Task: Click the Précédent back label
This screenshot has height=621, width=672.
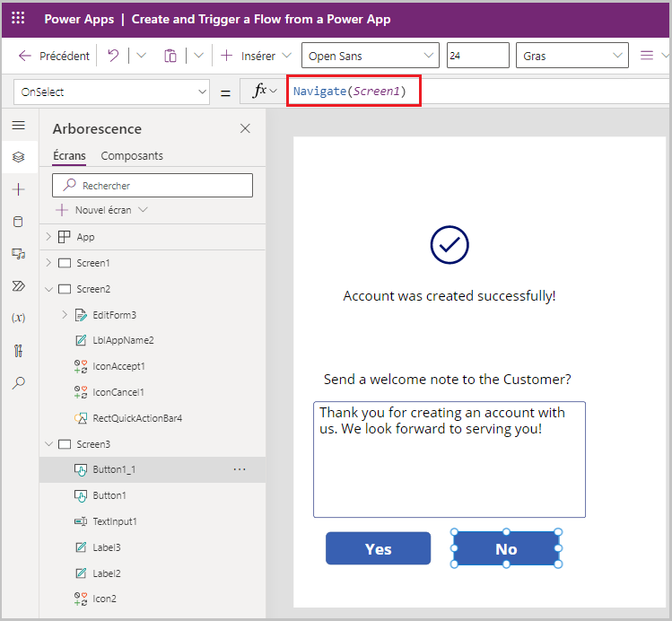Action: click(x=65, y=57)
